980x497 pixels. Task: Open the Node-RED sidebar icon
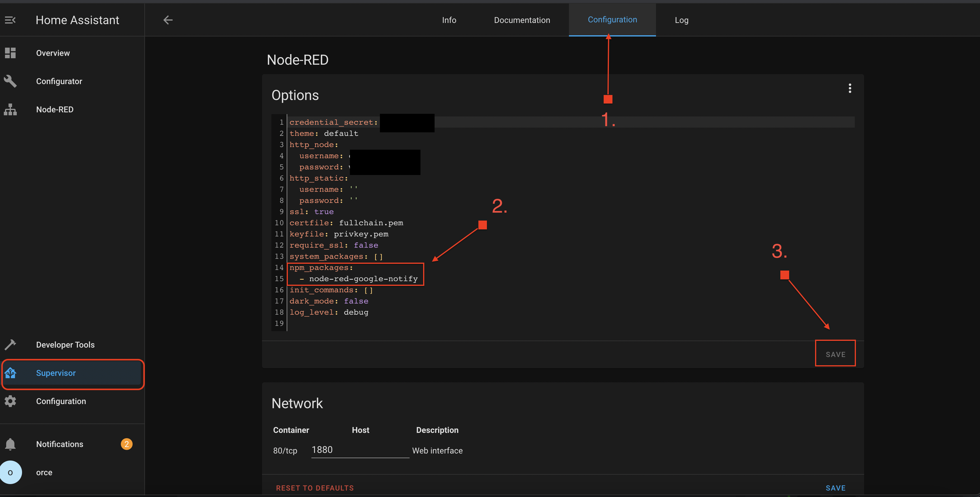[10, 110]
